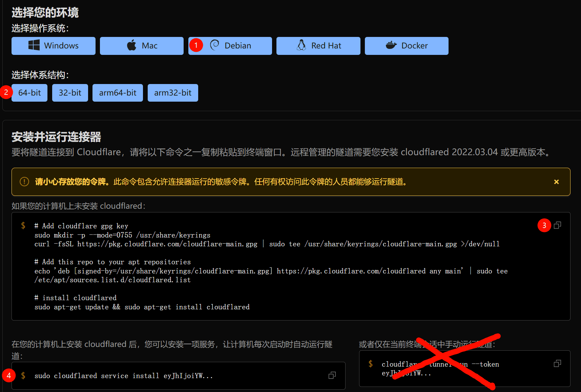Choose the 32-bit architecture

pyautogui.click(x=70, y=93)
